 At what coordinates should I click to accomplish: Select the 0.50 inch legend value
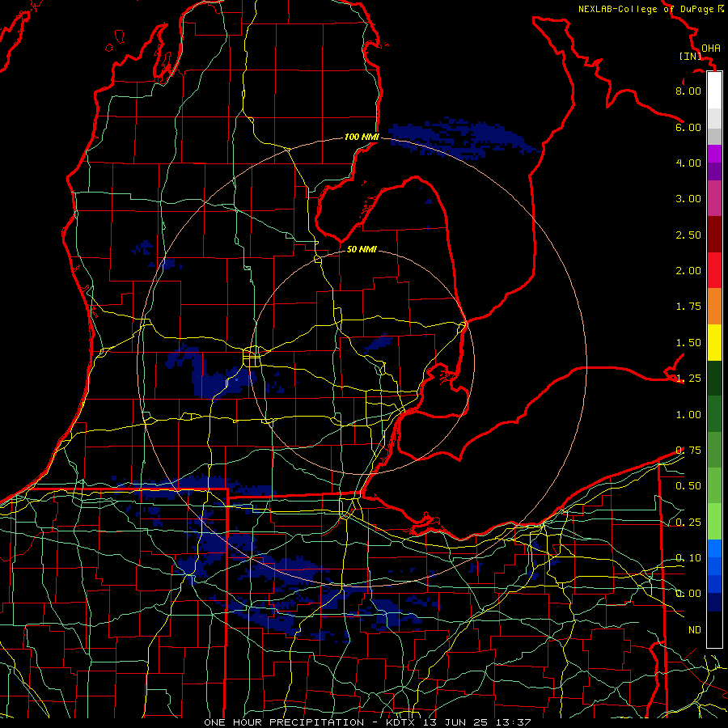688,486
